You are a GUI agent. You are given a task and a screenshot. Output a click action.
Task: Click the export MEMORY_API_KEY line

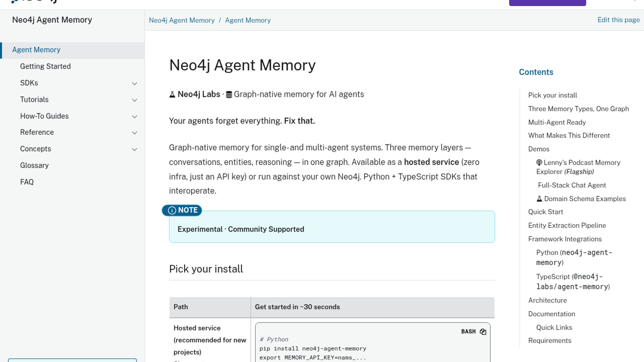313,358
